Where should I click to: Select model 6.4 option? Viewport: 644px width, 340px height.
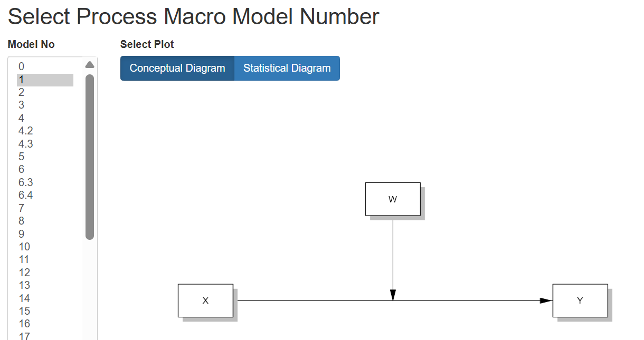click(x=26, y=195)
